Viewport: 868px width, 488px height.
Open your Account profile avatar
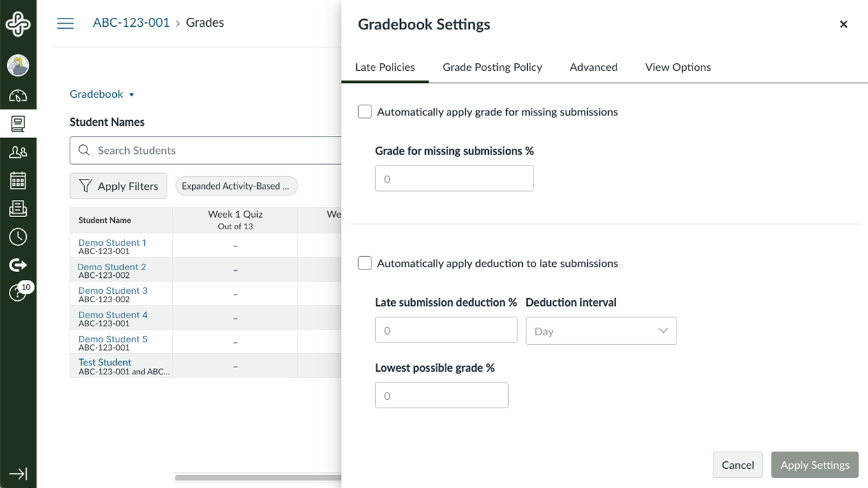[19, 65]
